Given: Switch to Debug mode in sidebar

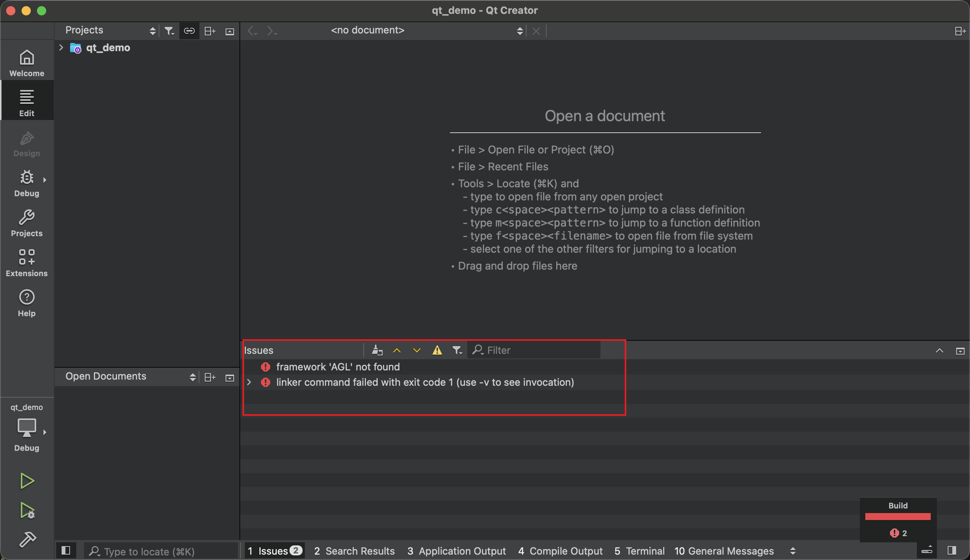Looking at the screenshot, I should coord(27,183).
